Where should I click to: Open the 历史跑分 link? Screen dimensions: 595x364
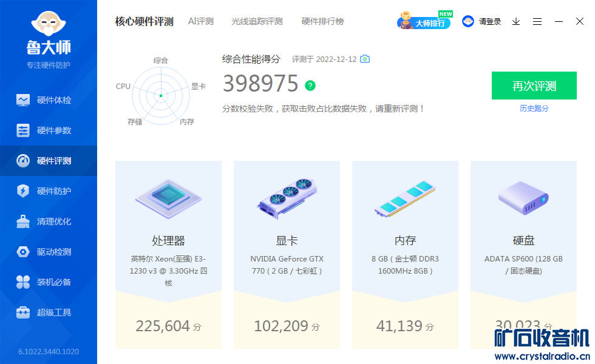click(534, 109)
